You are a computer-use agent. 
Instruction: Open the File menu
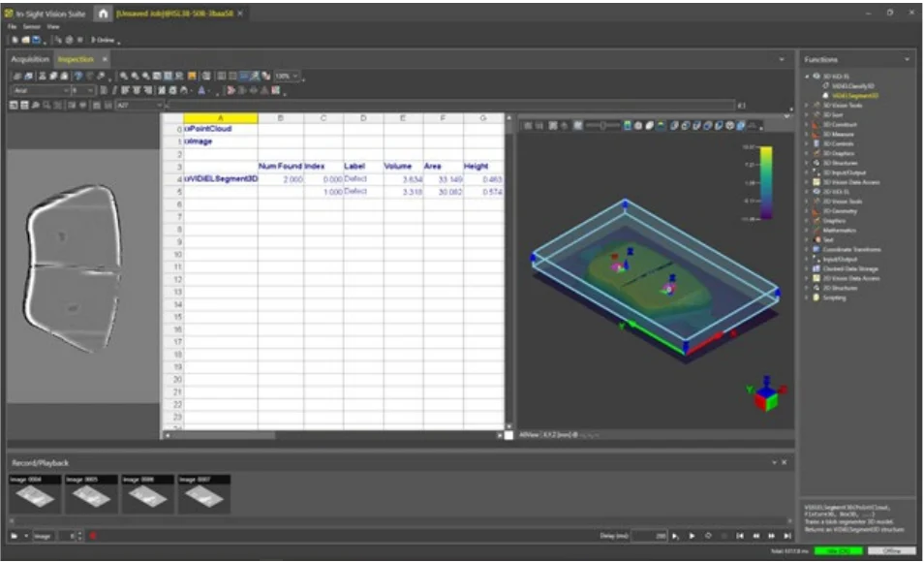point(12,26)
